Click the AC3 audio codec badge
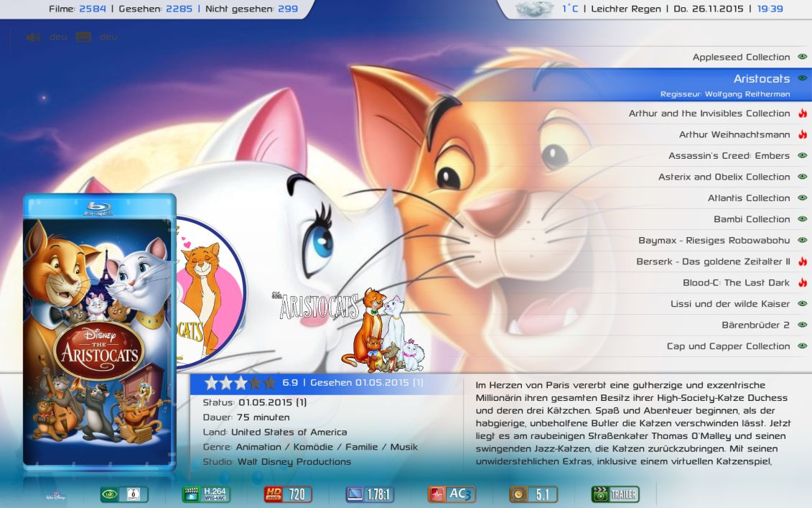812x508 pixels. point(452,494)
